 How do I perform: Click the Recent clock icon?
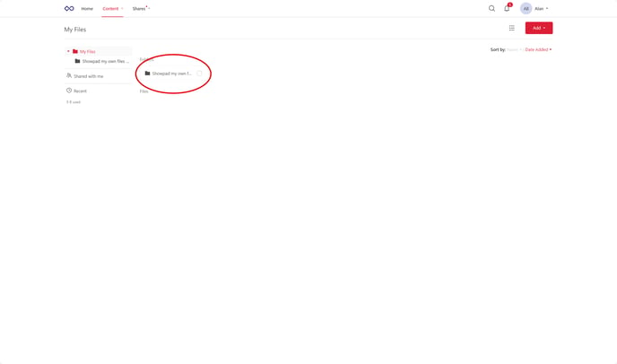coord(69,91)
